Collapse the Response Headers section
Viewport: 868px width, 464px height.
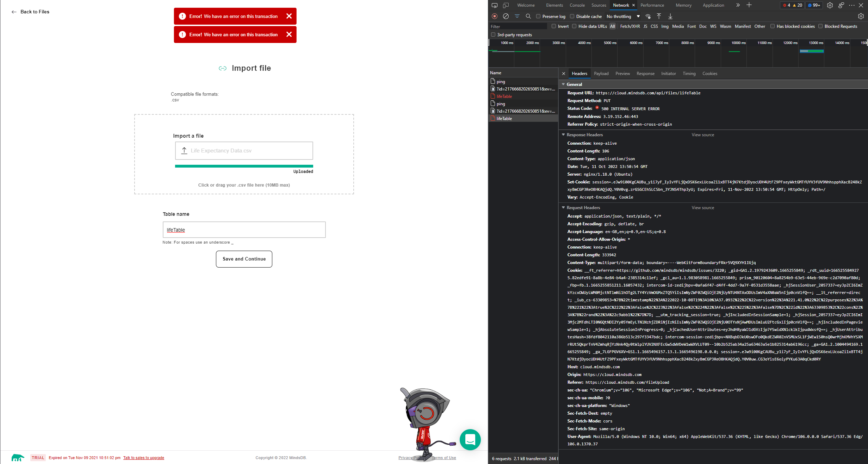[x=563, y=134]
